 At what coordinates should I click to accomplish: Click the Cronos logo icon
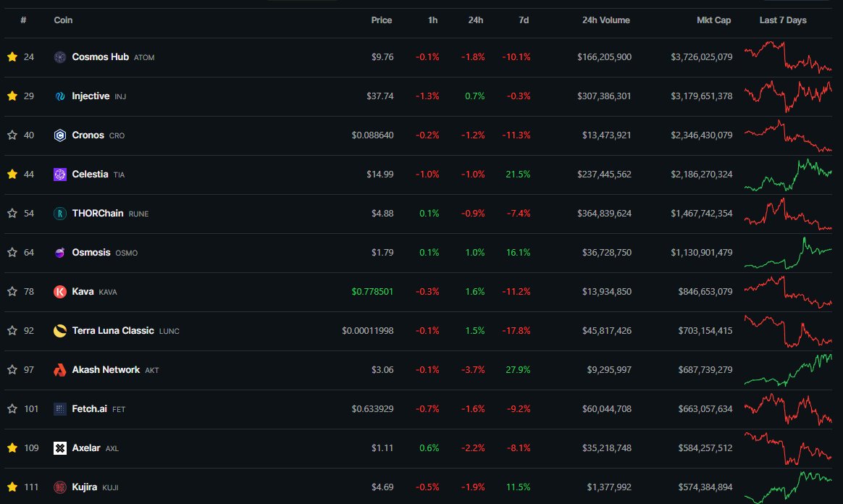59,135
